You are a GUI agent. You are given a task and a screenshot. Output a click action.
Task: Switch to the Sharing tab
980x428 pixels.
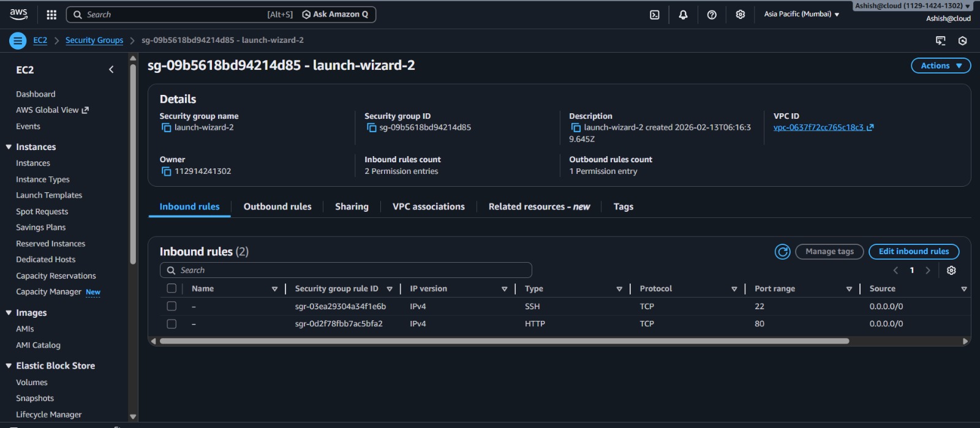click(x=352, y=207)
